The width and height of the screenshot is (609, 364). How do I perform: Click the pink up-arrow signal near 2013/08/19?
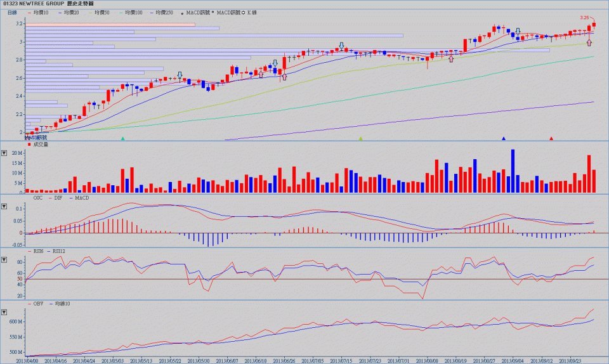click(451, 58)
